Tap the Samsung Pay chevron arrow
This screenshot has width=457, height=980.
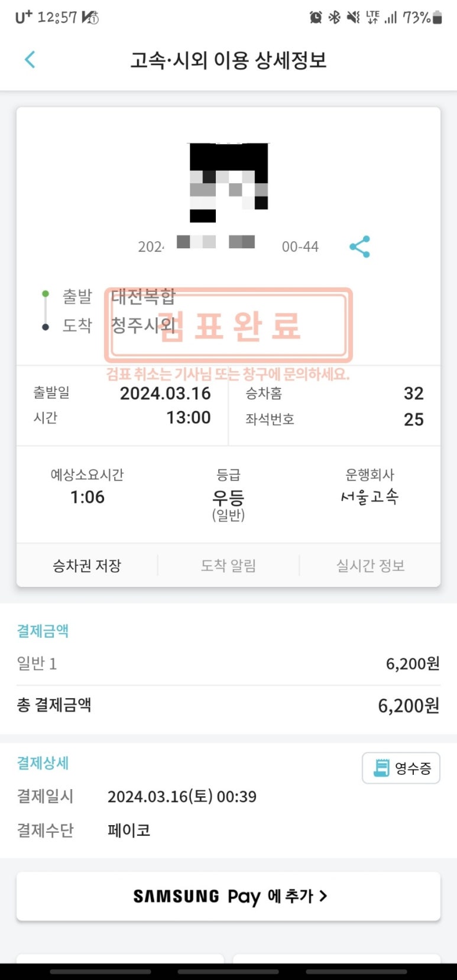323,896
